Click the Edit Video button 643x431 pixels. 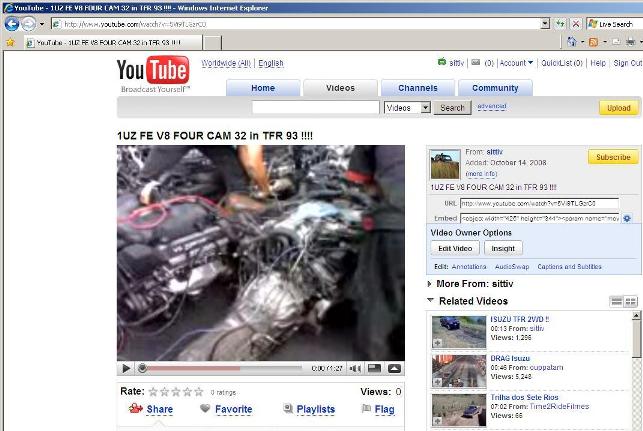click(x=455, y=248)
